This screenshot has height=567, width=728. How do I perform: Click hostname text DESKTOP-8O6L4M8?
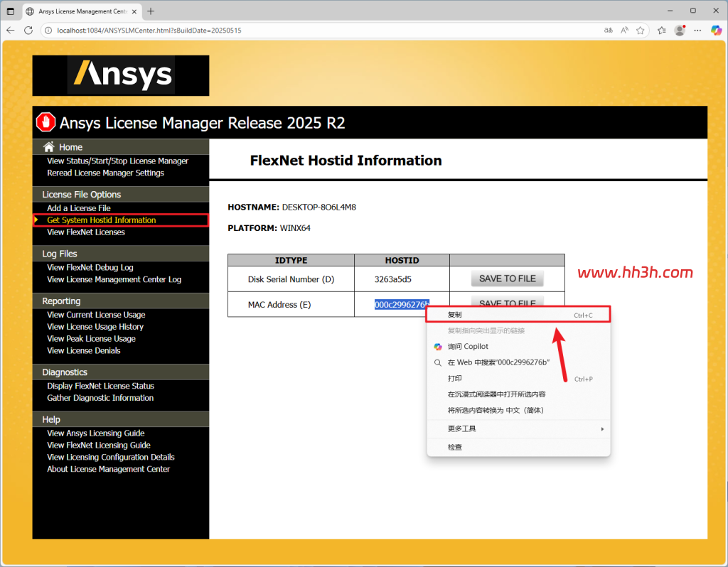coord(319,207)
